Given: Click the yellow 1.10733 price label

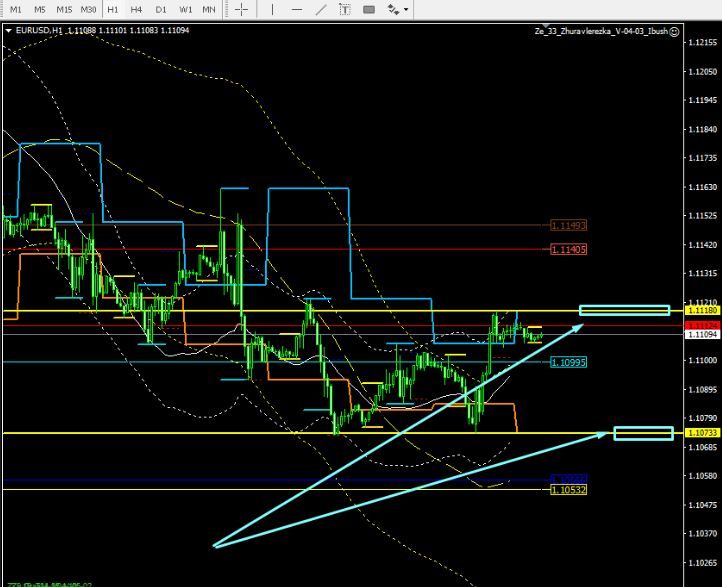Looking at the screenshot, I should [700, 432].
